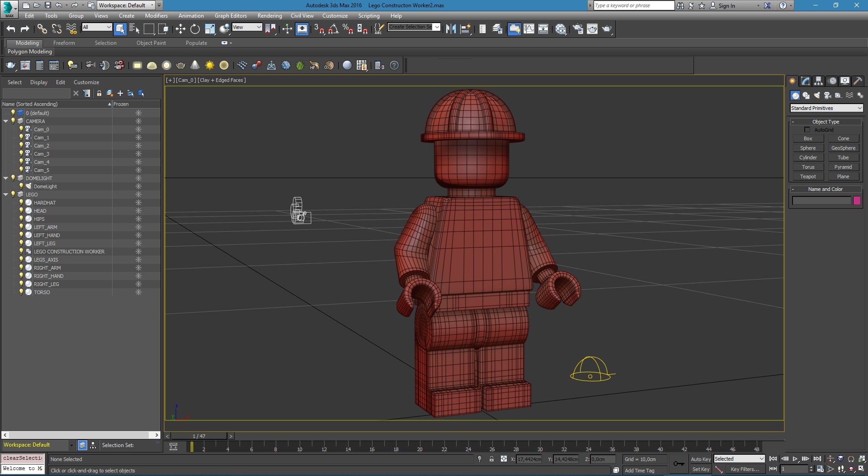The width and height of the screenshot is (868, 476).
Task: Open the Modify command panel tab
Action: (x=806, y=81)
